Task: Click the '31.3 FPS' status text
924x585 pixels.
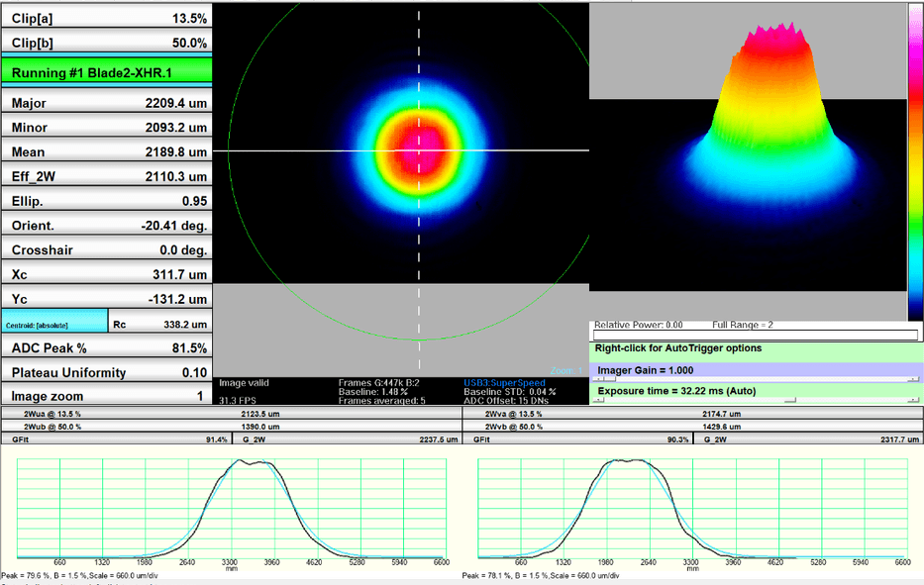Action: pos(238,401)
